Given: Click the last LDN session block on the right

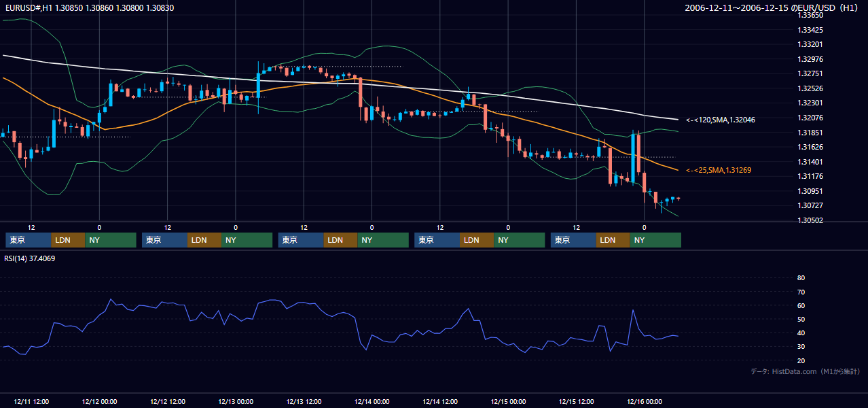Looking at the screenshot, I should (x=613, y=240).
